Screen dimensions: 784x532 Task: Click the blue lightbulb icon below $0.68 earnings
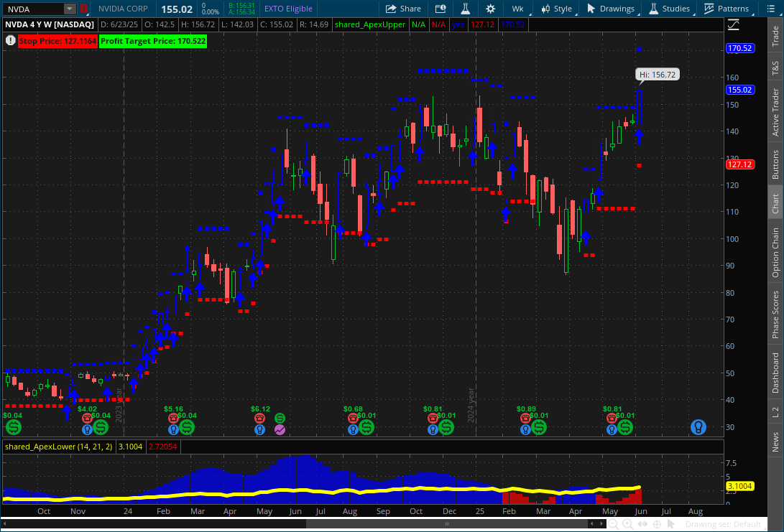tap(353, 429)
